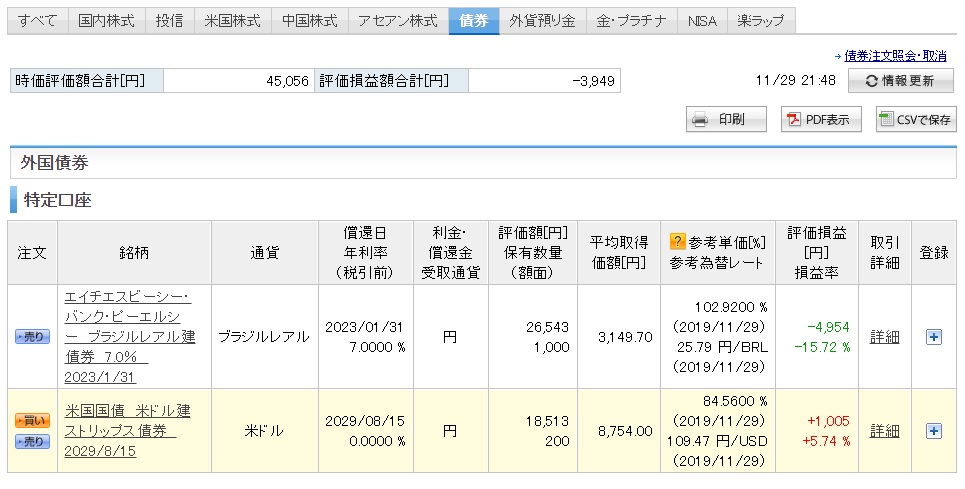Refresh data with 情報更新 button

[x=901, y=81]
